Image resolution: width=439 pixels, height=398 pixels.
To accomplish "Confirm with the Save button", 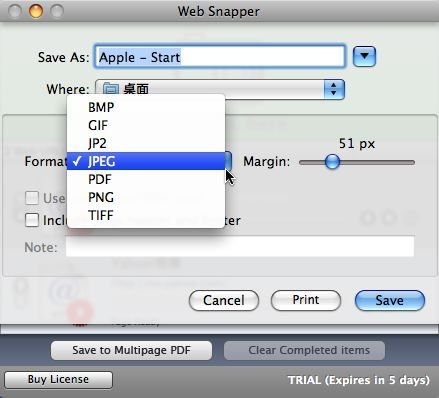I will click(390, 300).
